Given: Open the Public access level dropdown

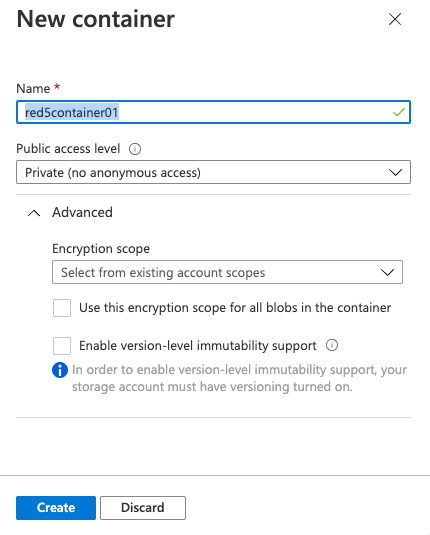Looking at the screenshot, I should [213, 172].
